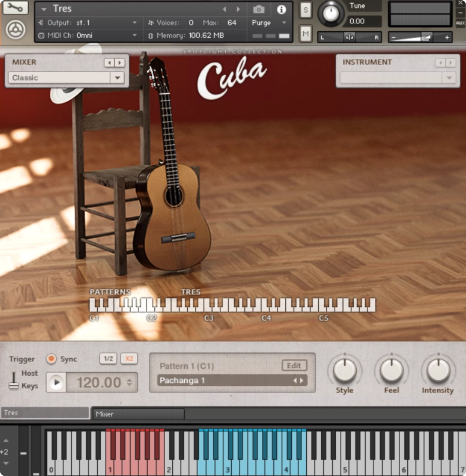Open the Output st. 1 dropdown
Screen dimensions: 466x476
click(134, 23)
